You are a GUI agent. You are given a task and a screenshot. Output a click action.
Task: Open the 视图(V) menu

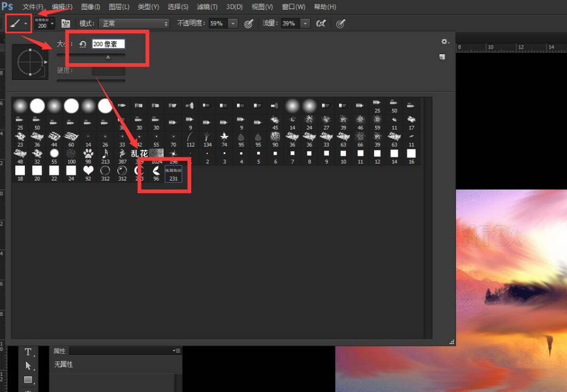(x=262, y=7)
